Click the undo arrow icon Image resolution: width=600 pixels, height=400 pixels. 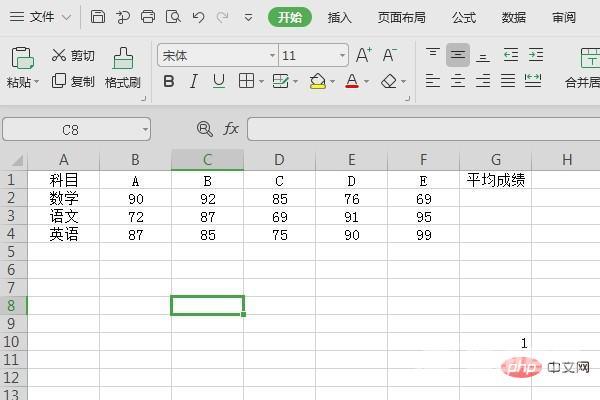pyautogui.click(x=198, y=17)
